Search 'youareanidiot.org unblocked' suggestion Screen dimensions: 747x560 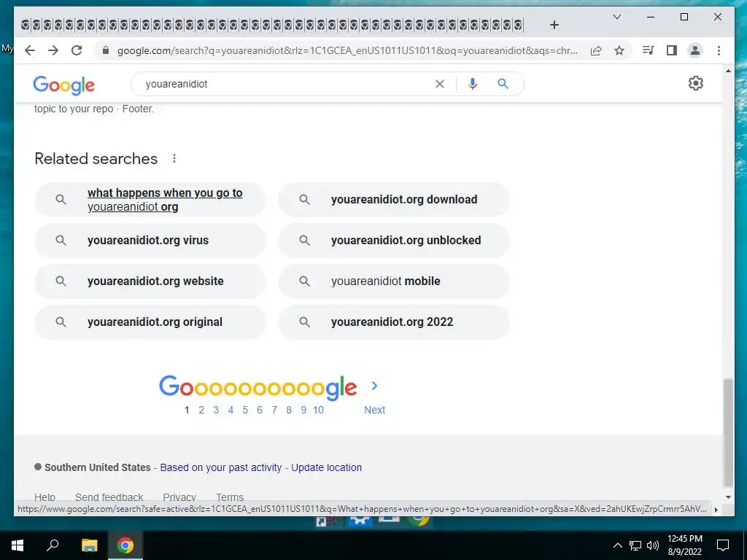[394, 241]
